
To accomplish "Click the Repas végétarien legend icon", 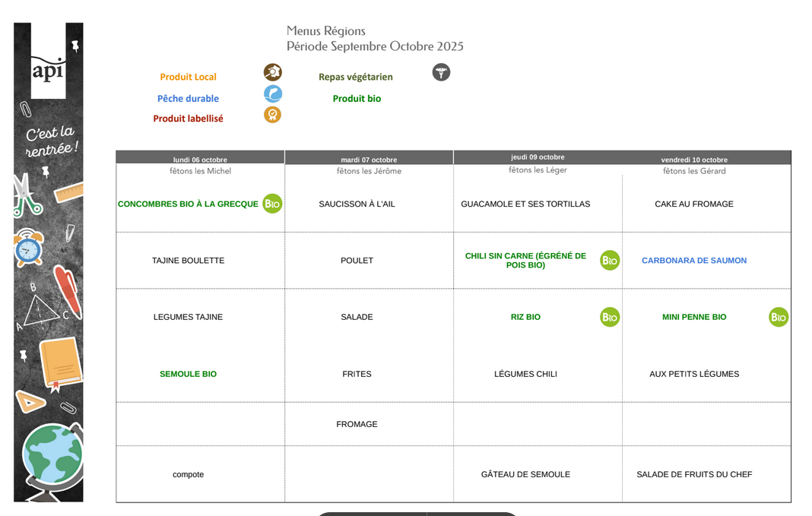I will (x=441, y=72).
